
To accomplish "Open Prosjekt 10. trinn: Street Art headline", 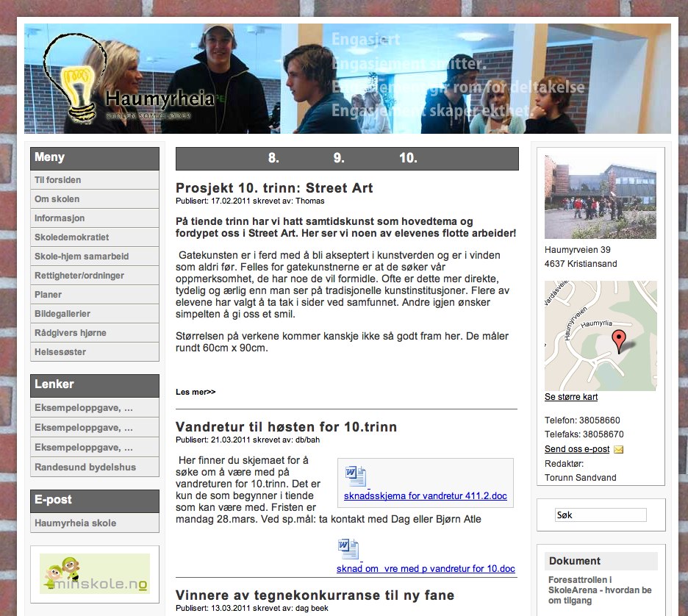I will pyautogui.click(x=274, y=187).
